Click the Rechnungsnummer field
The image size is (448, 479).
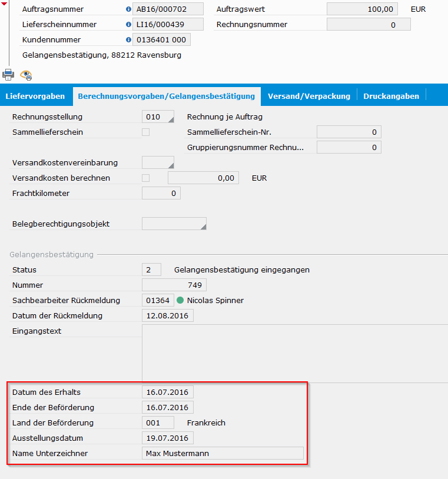369,25
